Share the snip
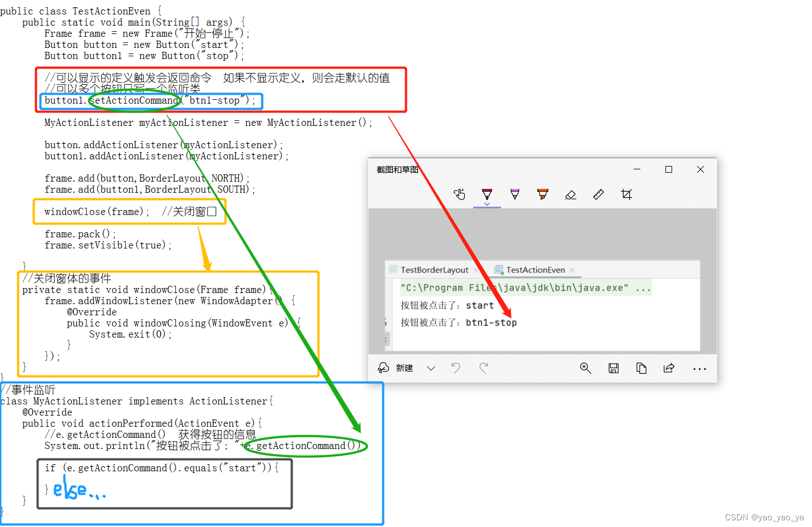 669,368
